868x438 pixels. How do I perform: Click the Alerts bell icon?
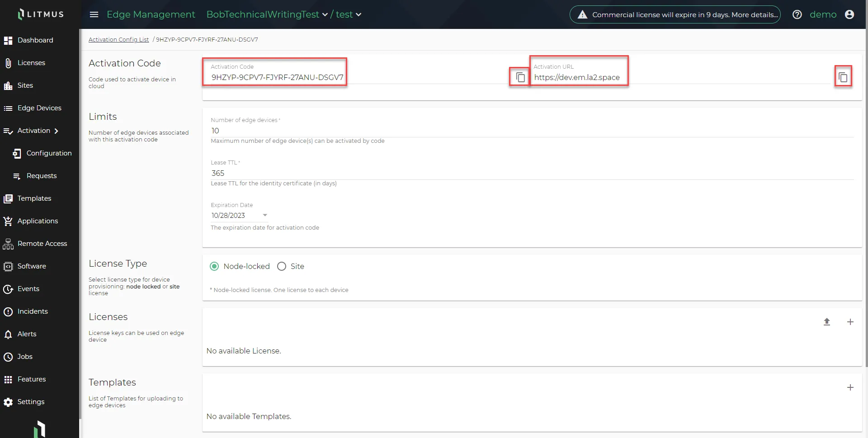click(8, 334)
